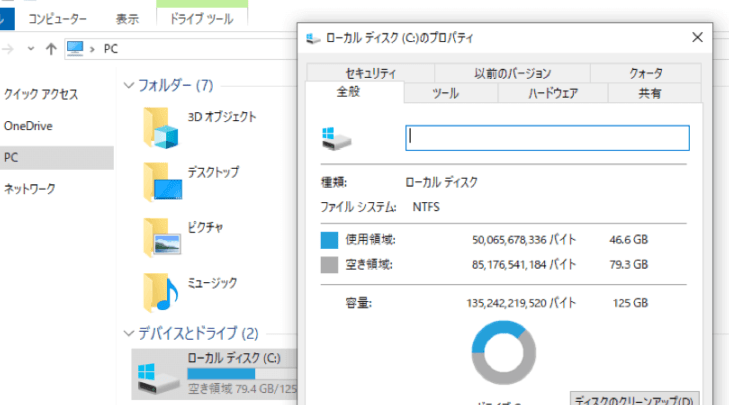
Task: Select OneDrive in the navigation pane
Action: tap(28, 126)
